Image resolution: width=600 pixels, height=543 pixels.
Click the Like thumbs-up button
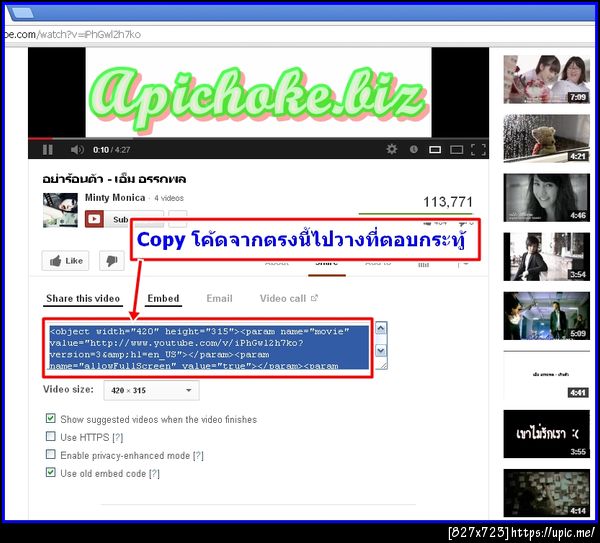[x=65, y=261]
